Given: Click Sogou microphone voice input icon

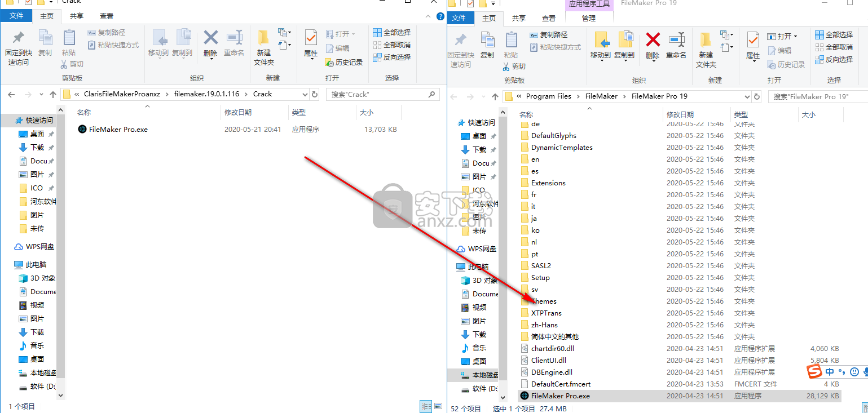Looking at the screenshot, I should pyautogui.click(x=866, y=372).
